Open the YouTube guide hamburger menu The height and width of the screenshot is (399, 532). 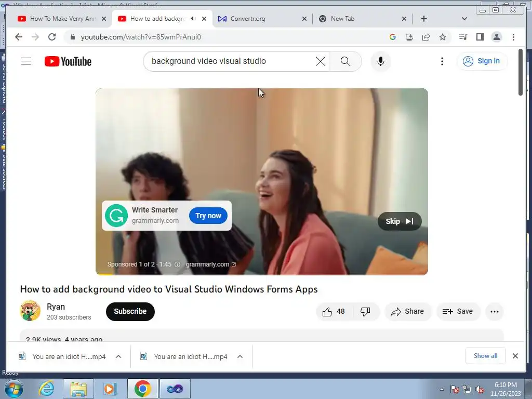point(26,61)
